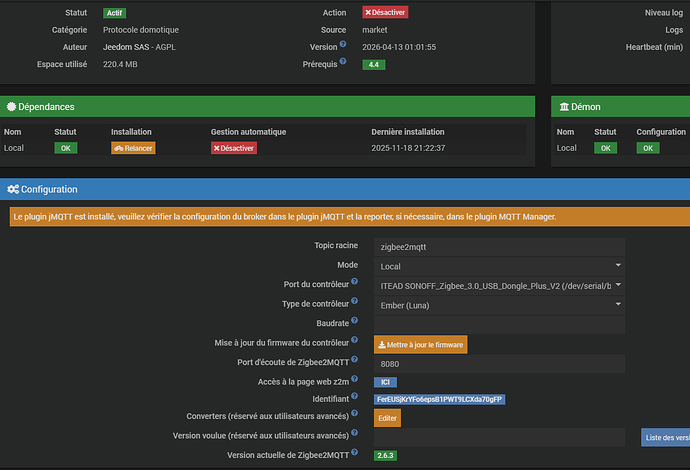690x470 pixels.
Task: Open the Mode dropdown set to Local
Action: tap(499, 266)
